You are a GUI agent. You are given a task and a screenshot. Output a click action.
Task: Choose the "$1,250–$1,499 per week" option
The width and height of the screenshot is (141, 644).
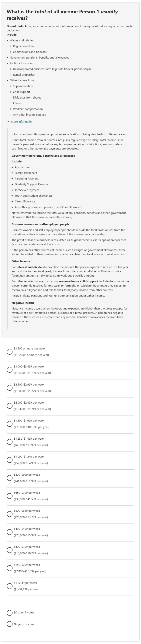coord(9,442)
